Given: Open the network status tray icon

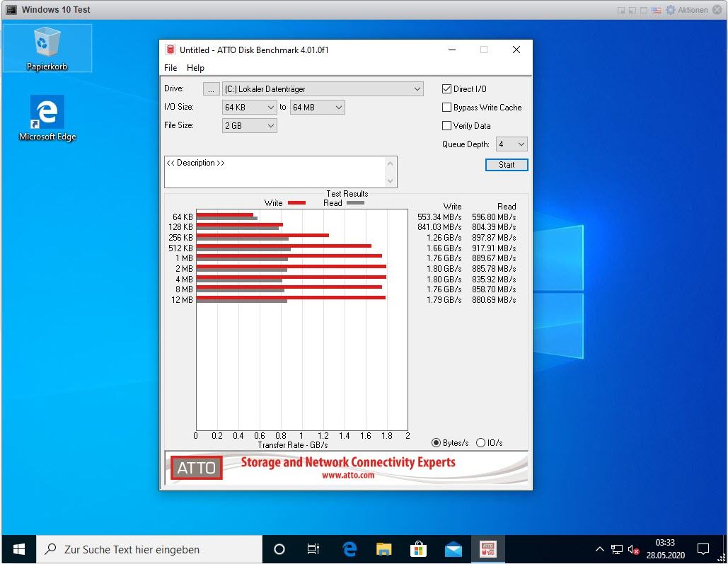Looking at the screenshot, I should tap(617, 550).
